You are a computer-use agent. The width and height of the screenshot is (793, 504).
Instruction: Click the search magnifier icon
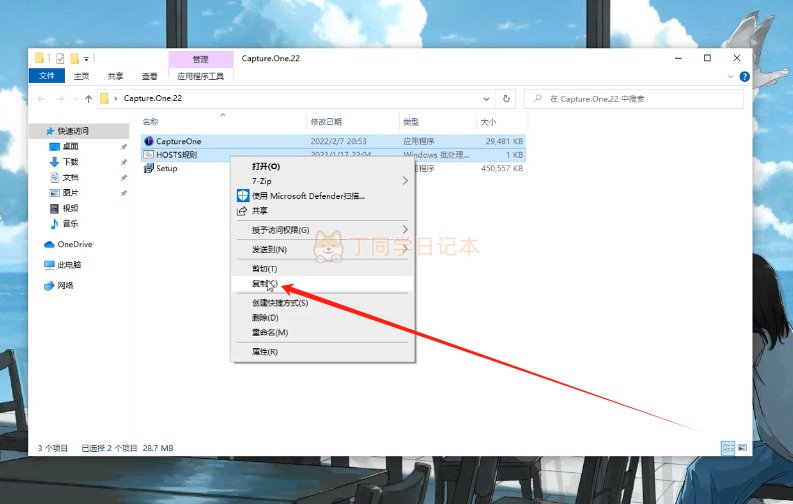pos(538,98)
